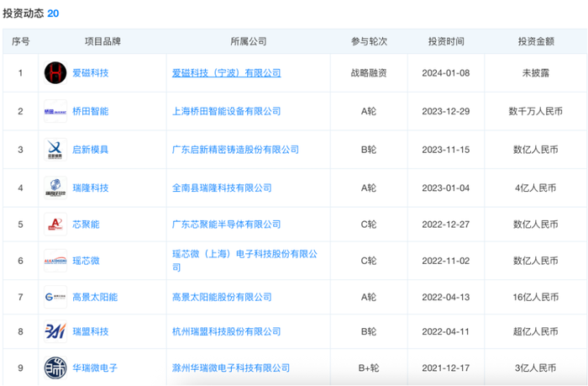The height and width of the screenshot is (386, 588).
Task: Click the count 20 beside 投资动态
Action: (x=53, y=13)
